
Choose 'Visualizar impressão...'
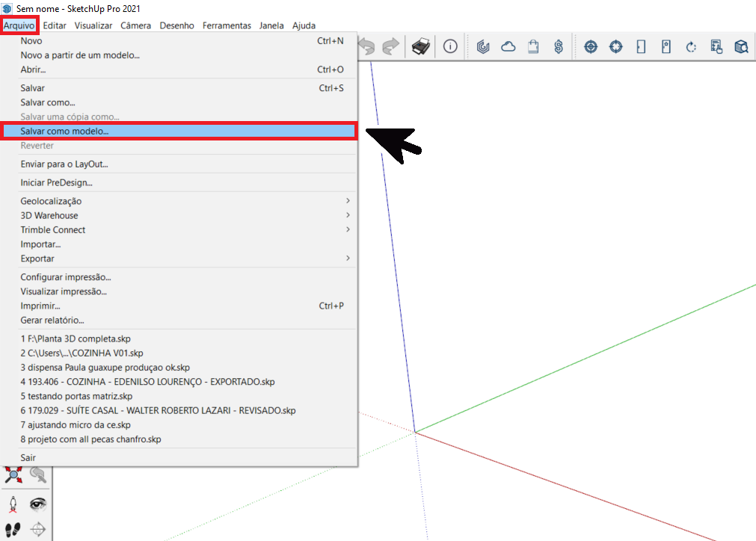point(179,291)
